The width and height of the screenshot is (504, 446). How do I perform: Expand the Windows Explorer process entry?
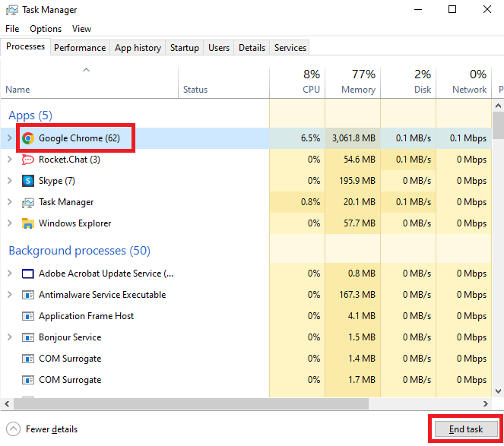point(10,223)
